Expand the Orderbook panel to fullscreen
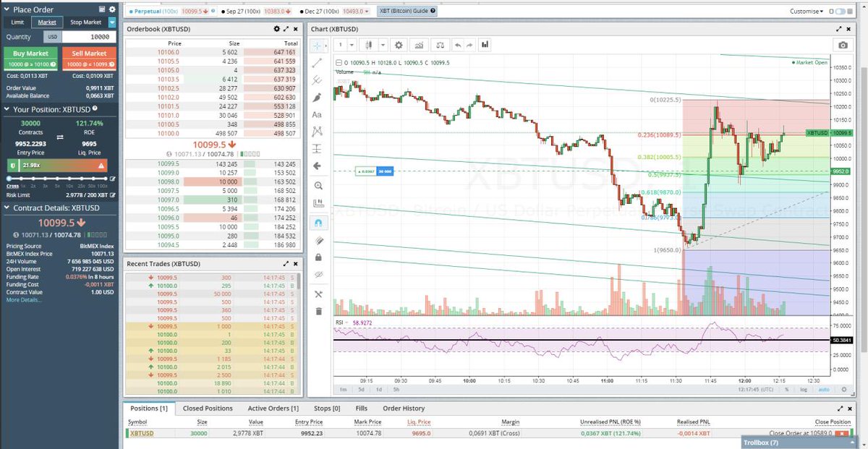The height and width of the screenshot is (449, 868). coord(286,29)
